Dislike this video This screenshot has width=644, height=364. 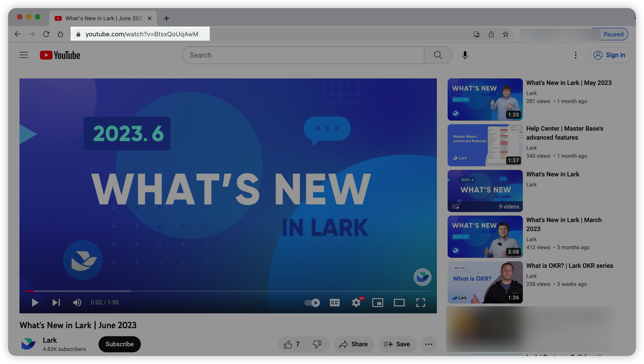(x=317, y=344)
